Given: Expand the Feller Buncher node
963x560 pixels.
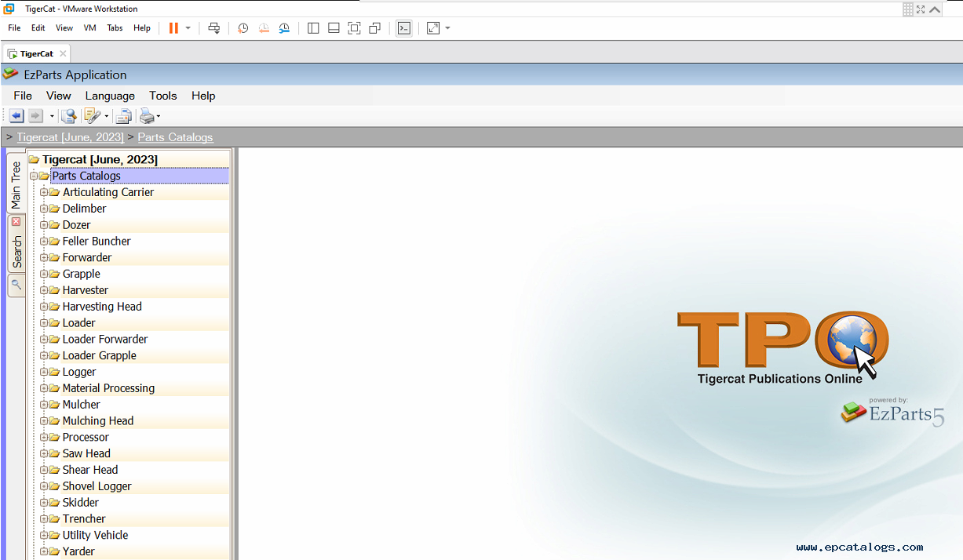Looking at the screenshot, I should click(44, 242).
